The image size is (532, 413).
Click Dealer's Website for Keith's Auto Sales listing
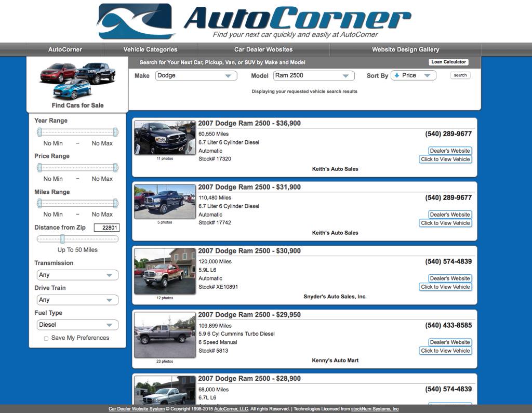pos(449,151)
